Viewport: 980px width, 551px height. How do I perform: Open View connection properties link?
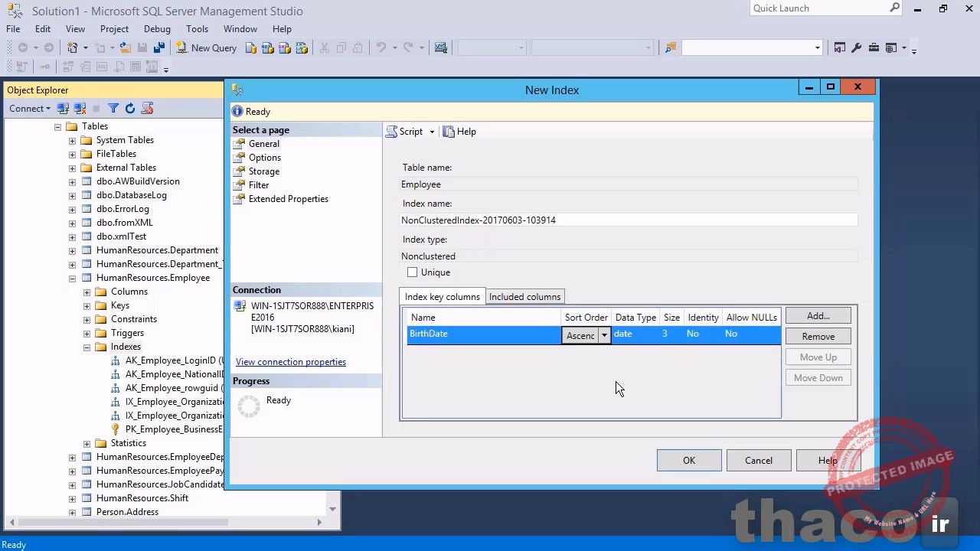coord(291,362)
